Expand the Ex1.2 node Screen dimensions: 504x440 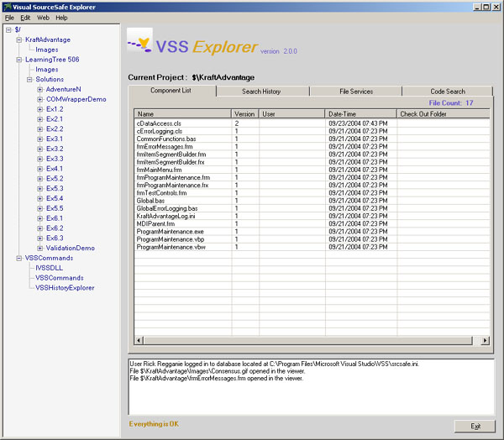click(x=39, y=109)
